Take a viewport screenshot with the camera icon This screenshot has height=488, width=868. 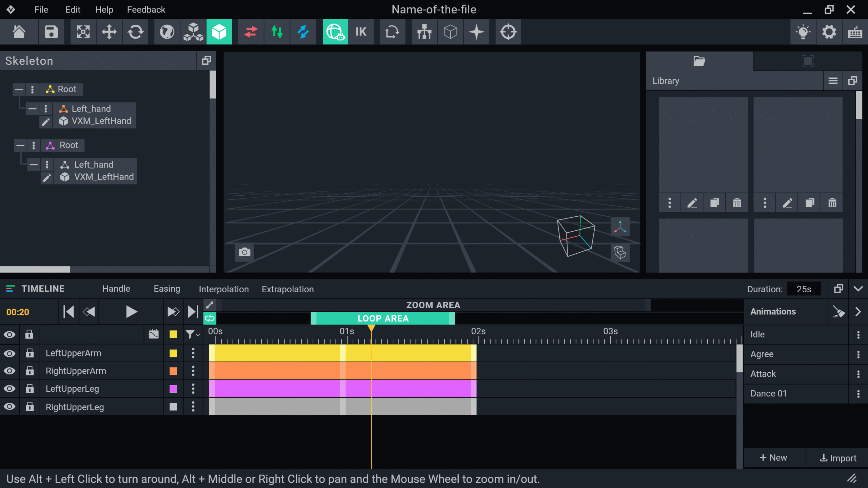click(x=244, y=252)
